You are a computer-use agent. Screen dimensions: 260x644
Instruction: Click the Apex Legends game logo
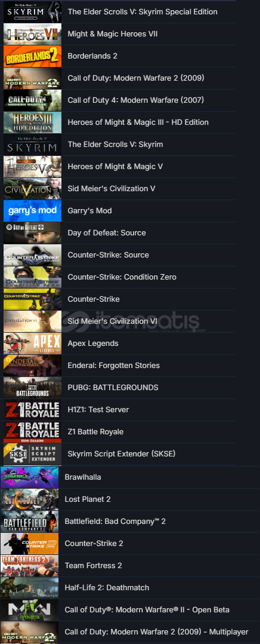point(32,344)
